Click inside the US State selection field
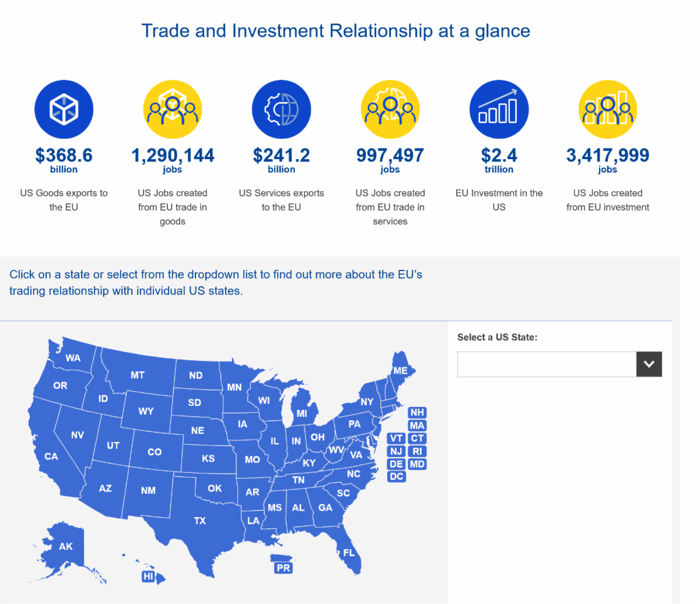Viewport: 700px width, 604px height. click(x=547, y=364)
